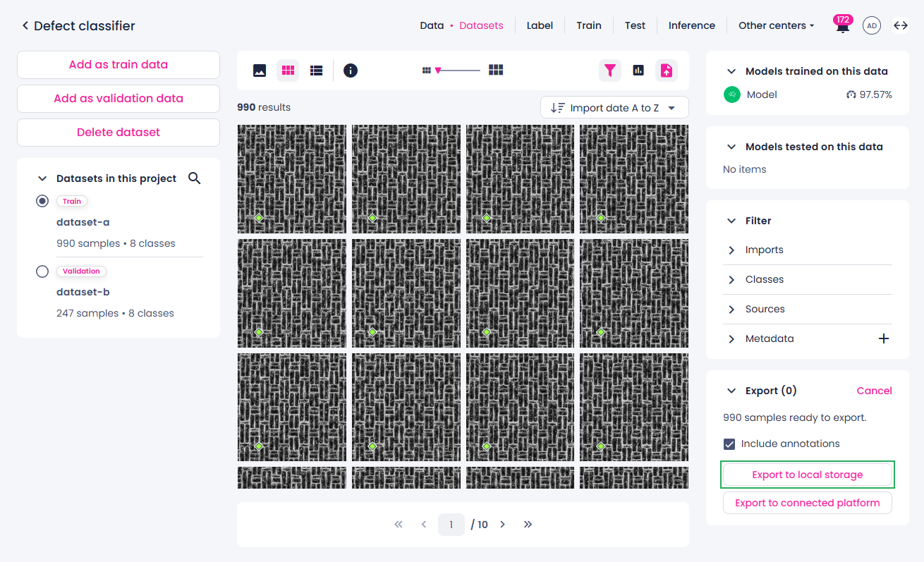
Task: Open the dataset info icon
Action: click(351, 71)
